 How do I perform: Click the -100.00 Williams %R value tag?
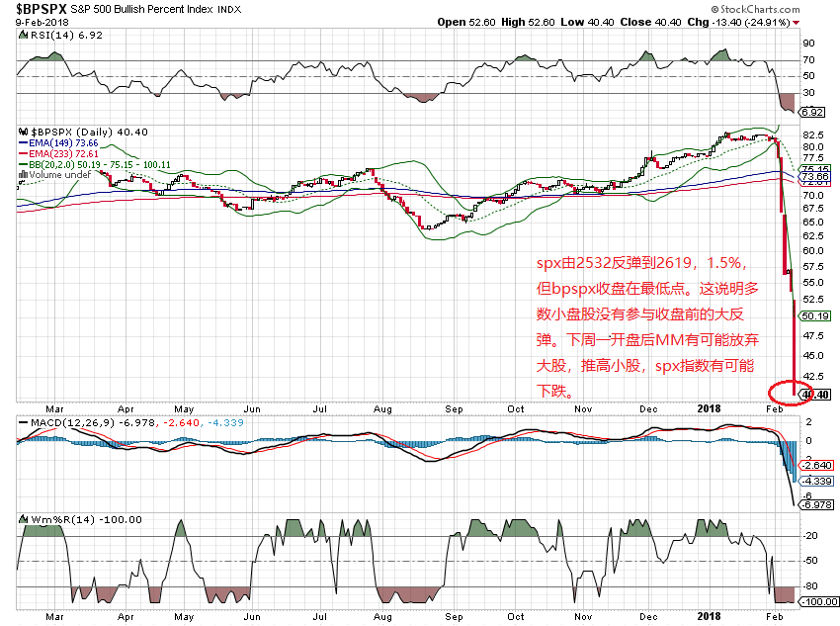[814, 600]
